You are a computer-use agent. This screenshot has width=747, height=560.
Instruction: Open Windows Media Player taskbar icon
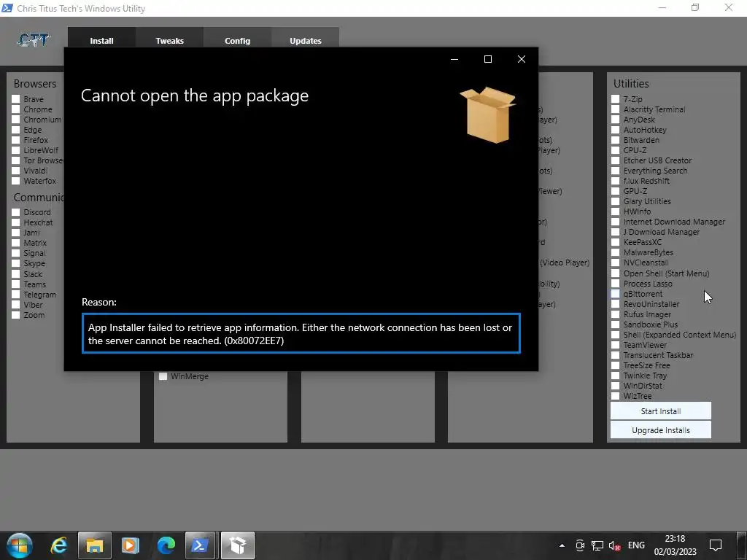[130, 545]
